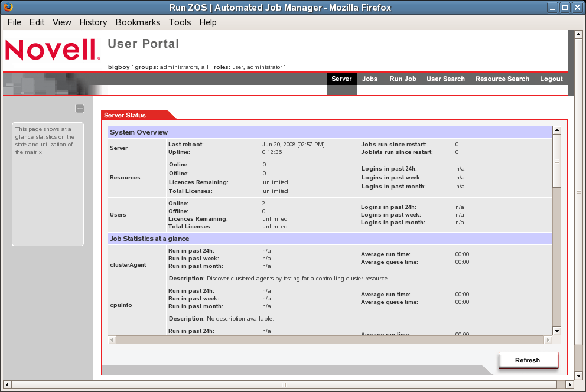
Task: Click status panel scroll left arrow
Action: (112, 340)
